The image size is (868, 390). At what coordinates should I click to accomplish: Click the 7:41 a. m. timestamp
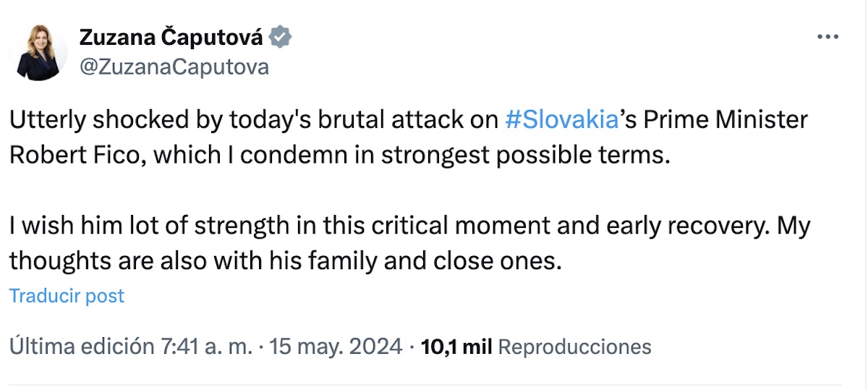pyautogui.click(x=206, y=347)
